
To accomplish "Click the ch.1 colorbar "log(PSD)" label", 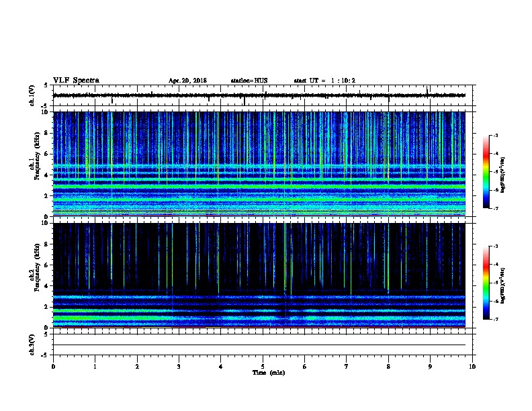I will pyautogui.click(x=503, y=175).
